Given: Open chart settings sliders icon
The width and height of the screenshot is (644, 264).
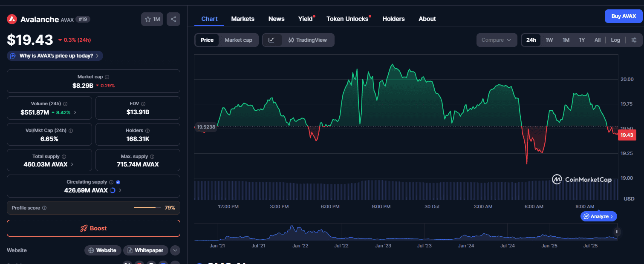Looking at the screenshot, I should pos(634,40).
